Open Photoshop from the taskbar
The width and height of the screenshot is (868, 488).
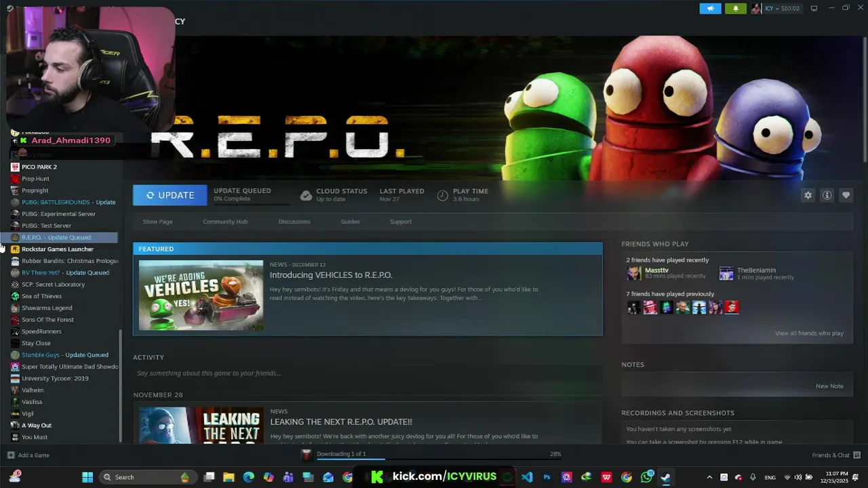click(547, 477)
